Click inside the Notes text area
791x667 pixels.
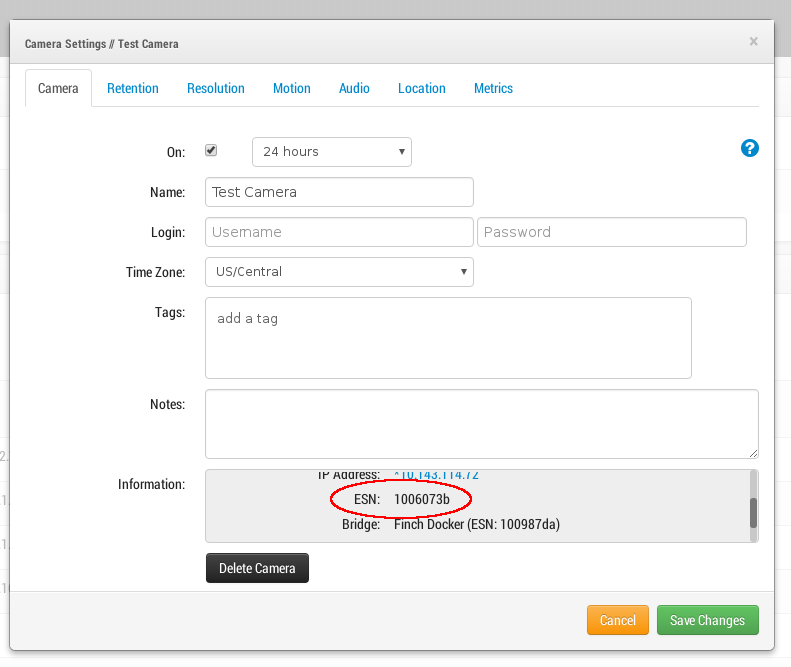pyautogui.click(x=481, y=424)
